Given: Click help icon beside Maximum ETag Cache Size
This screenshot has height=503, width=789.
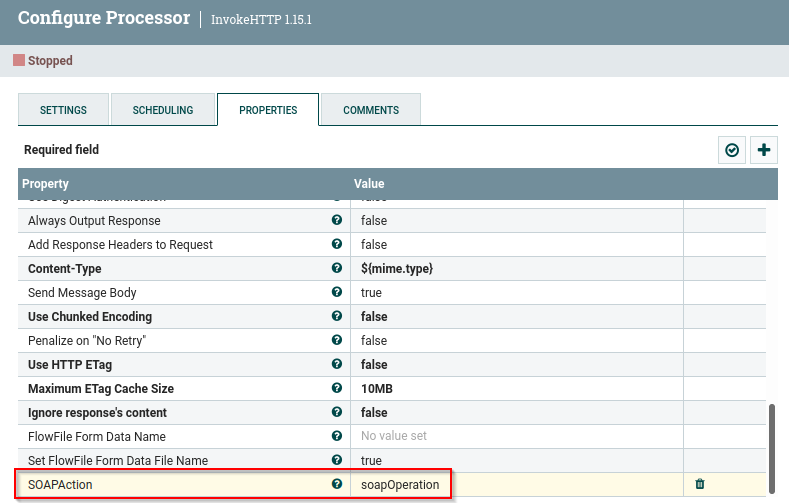Looking at the screenshot, I should click(x=337, y=389).
